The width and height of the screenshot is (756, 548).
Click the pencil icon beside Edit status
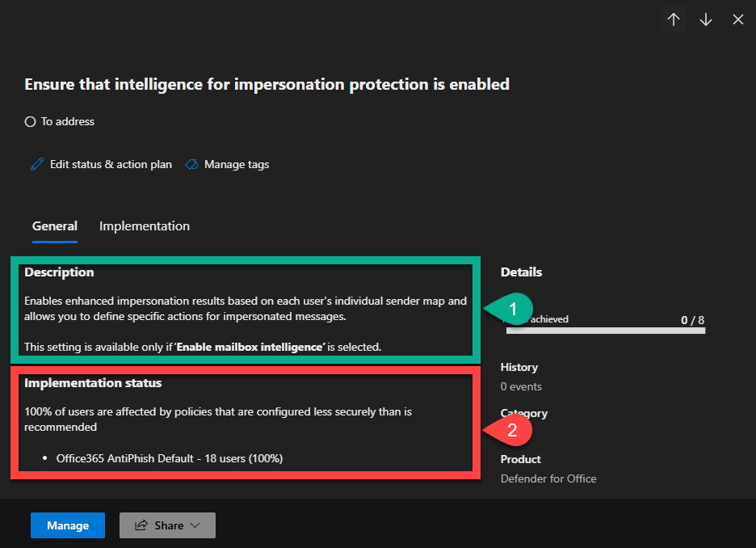coord(37,164)
